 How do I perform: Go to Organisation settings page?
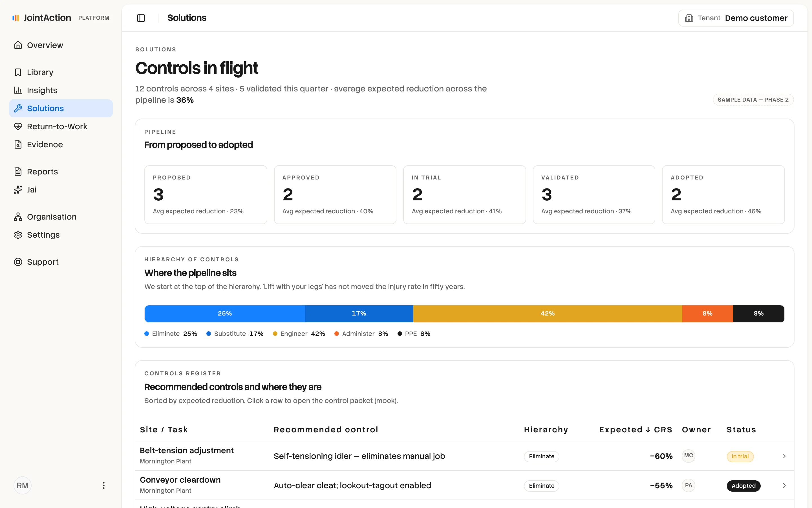[61, 217]
